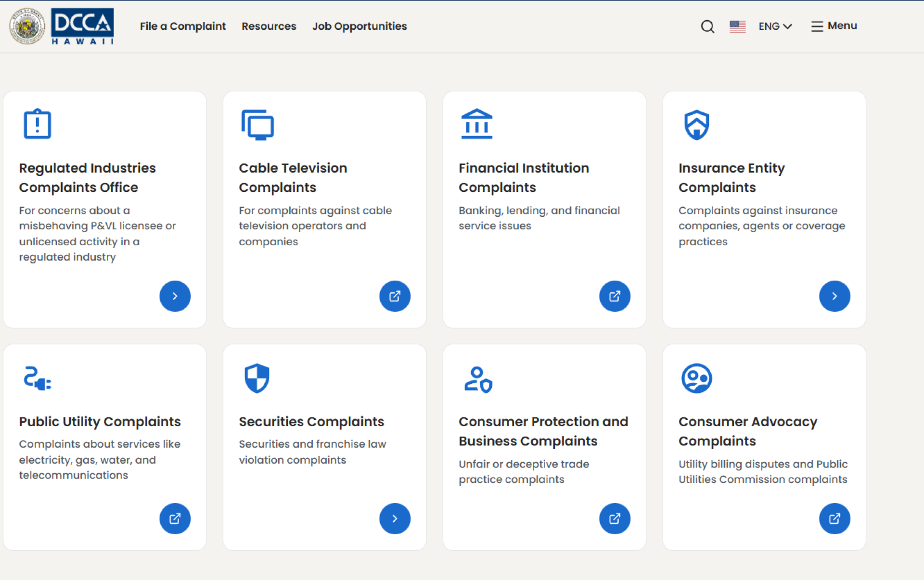Open Consumer Advocacy Complaints external link button

point(834,518)
